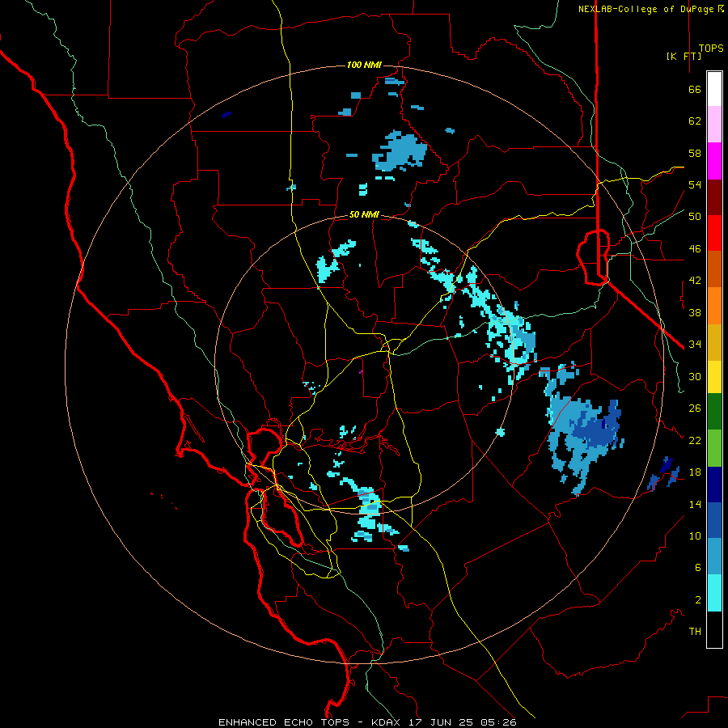Select legend value 34
728x728 pixels.
click(695, 345)
